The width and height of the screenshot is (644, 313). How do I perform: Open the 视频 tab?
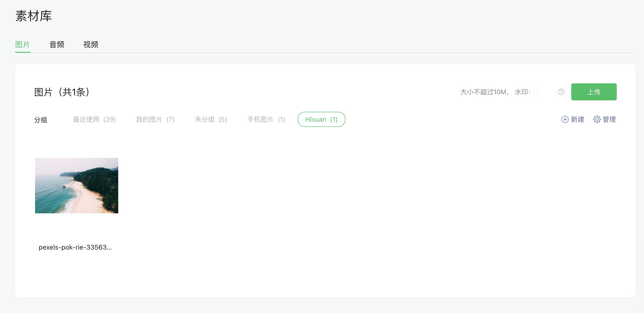coord(91,45)
